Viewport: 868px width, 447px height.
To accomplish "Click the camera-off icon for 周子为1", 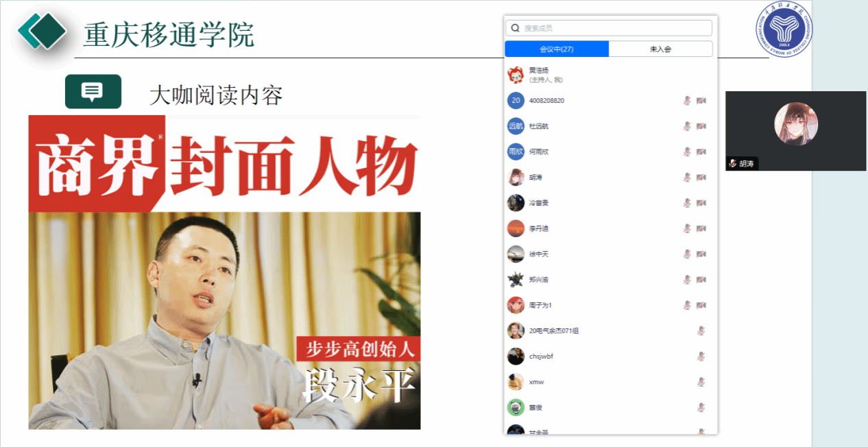I will pos(701,305).
